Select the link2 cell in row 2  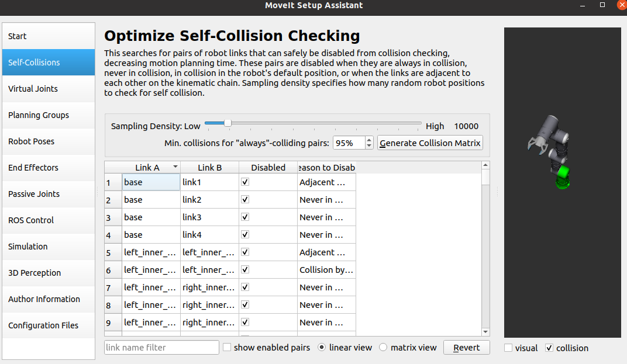pyautogui.click(x=209, y=200)
